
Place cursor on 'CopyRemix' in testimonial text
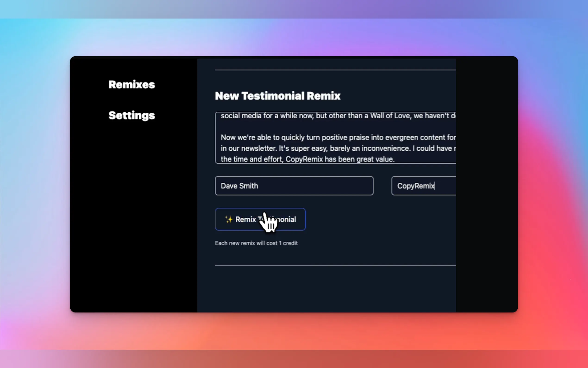click(x=304, y=159)
